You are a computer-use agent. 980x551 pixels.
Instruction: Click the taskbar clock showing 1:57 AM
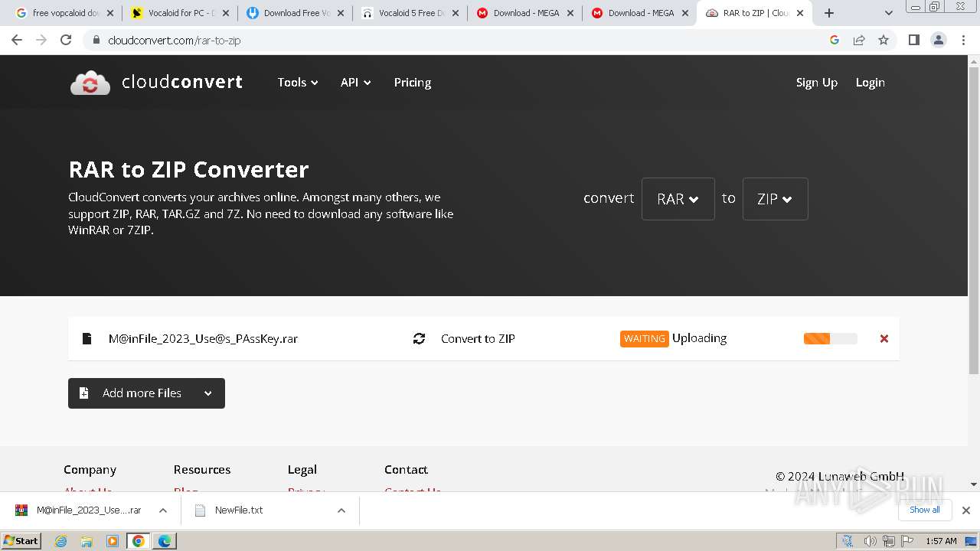[x=941, y=541]
